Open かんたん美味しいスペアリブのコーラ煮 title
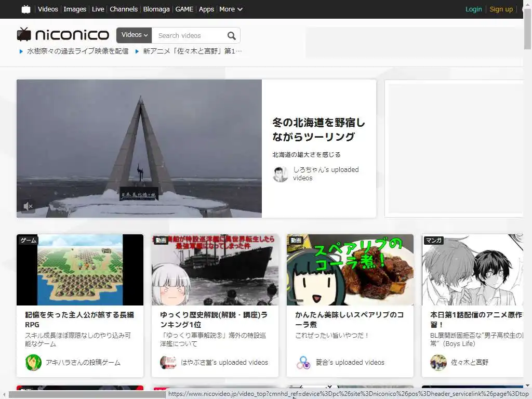The width and height of the screenshot is (532, 399). (350, 320)
